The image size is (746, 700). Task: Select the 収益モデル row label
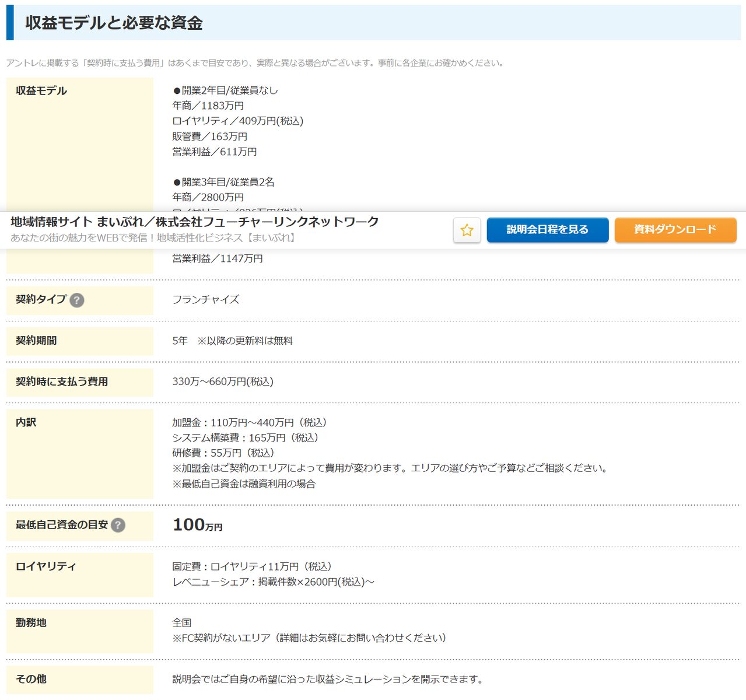pyautogui.click(x=41, y=91)
